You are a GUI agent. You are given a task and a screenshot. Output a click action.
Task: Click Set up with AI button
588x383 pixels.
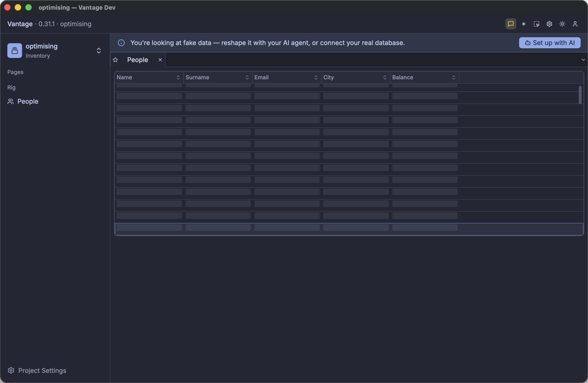pos(550,43)
